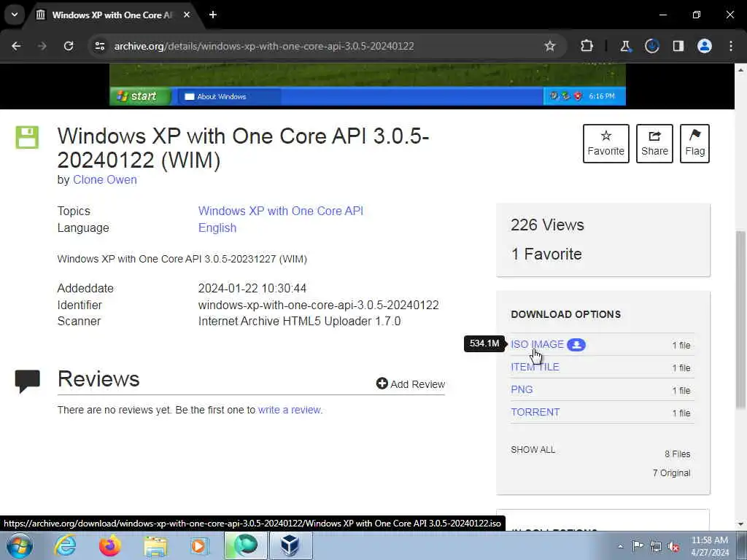Launch Firefox from taskbar
Image resolution: width=747 pixels, height=560 pixels.
110,546
